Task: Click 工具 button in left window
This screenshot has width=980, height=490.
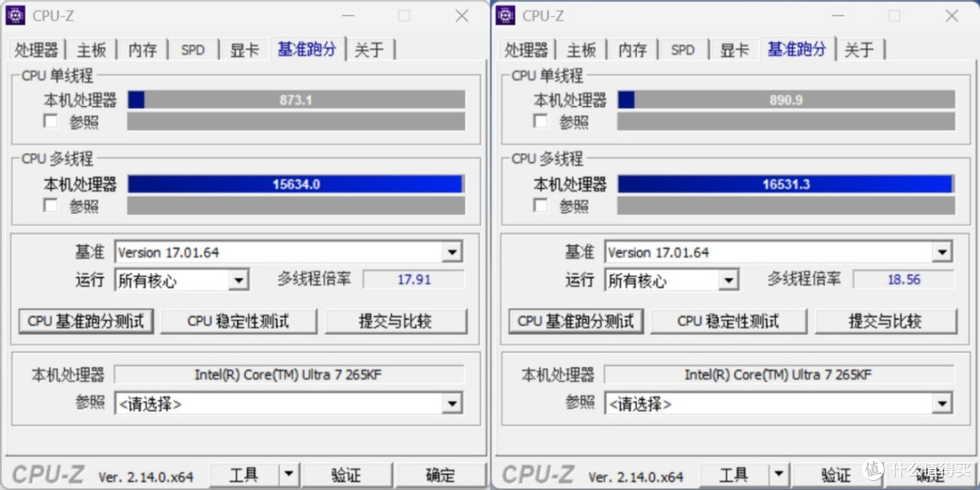Action: pos(244,475)
